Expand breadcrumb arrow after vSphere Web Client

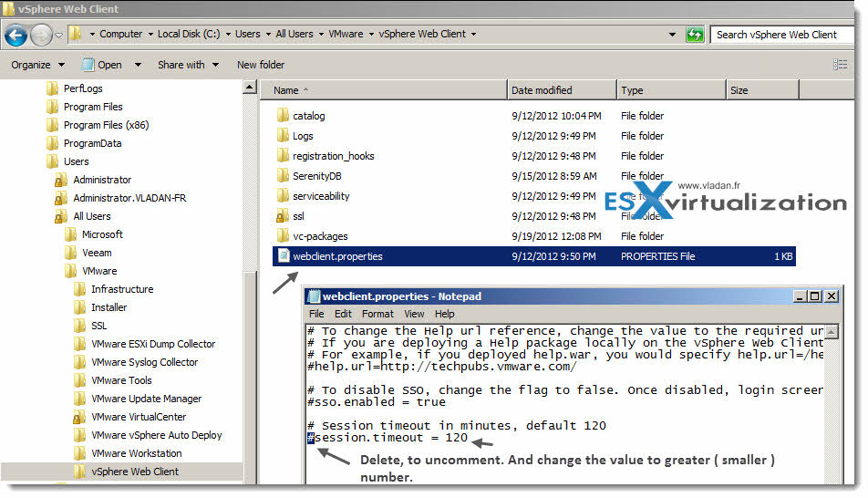[x=473, y=35]
